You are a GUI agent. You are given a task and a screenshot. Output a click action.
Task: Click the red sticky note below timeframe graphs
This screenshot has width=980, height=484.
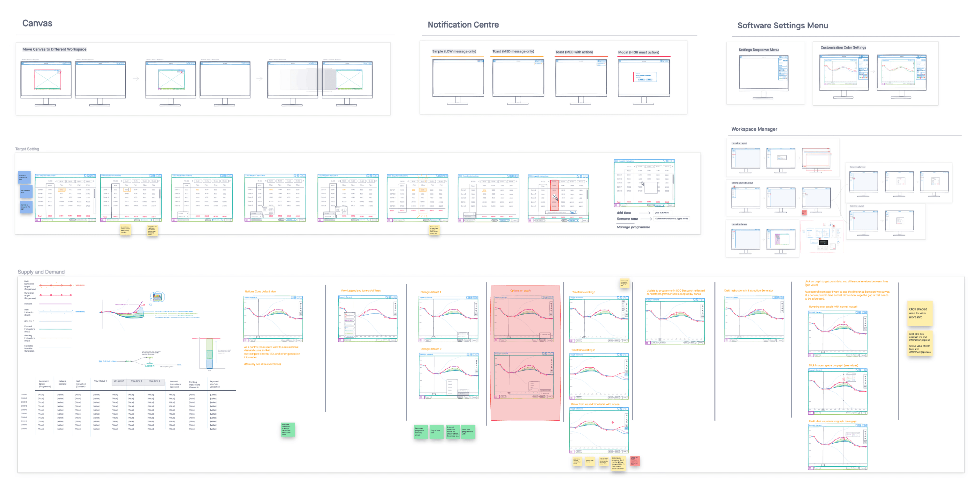(635, 461)
